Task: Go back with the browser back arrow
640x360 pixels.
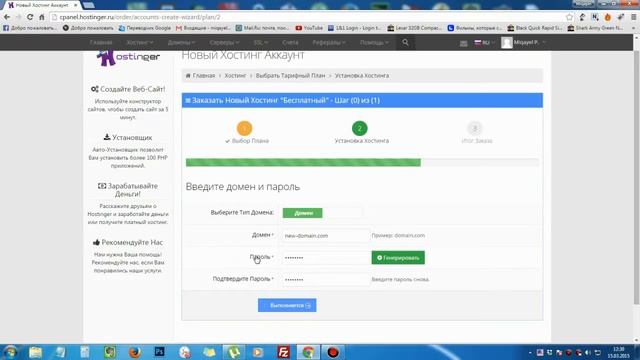Action: point(7,17)
